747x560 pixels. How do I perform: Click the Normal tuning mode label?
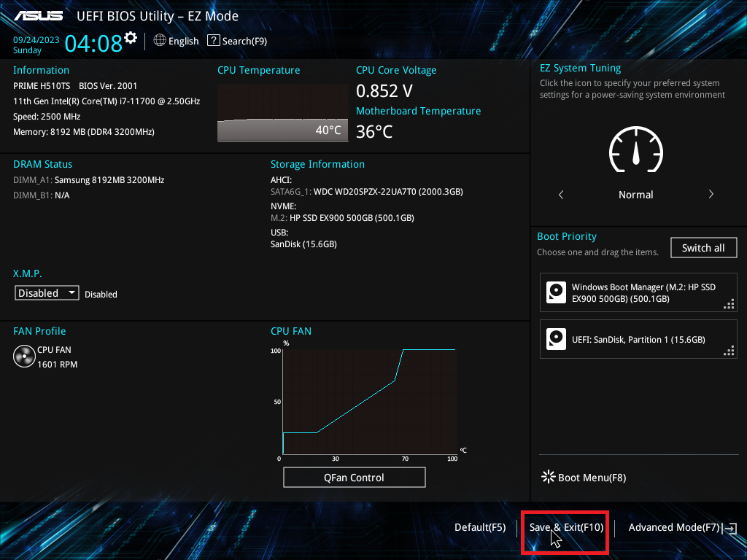click(635, 194)
